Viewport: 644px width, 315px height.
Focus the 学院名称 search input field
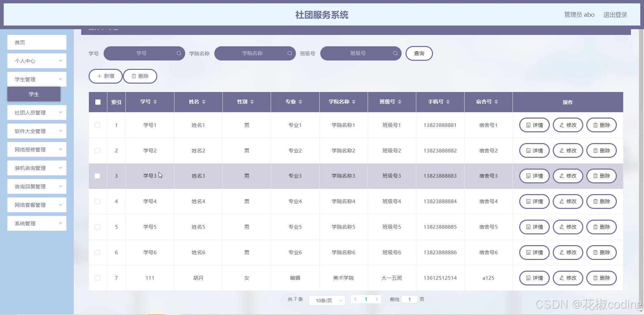pos(255,53)
